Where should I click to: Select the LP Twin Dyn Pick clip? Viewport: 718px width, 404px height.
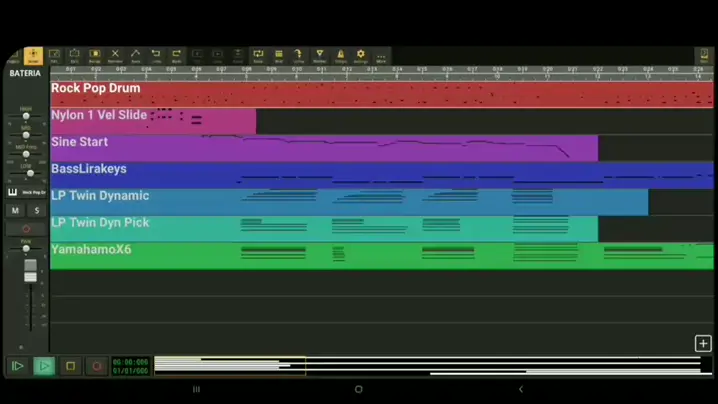324,229
